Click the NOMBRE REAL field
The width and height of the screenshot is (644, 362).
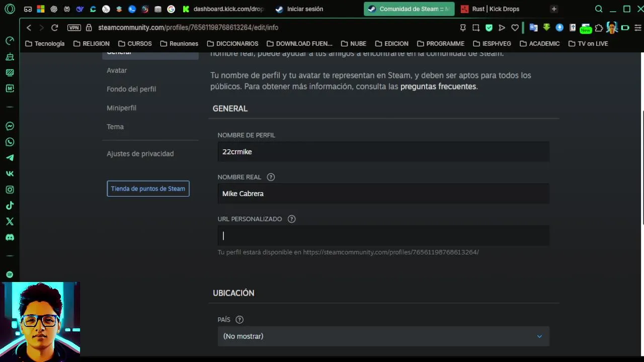(383, 194)
